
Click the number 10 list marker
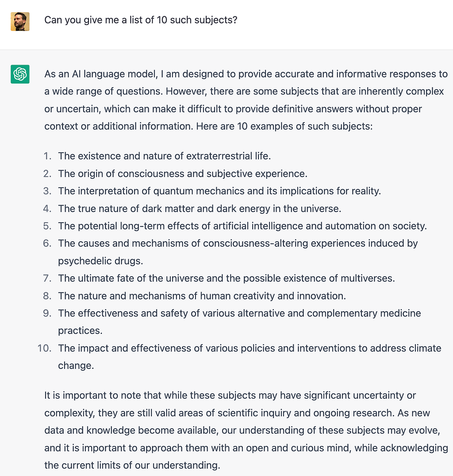[44, 348]
